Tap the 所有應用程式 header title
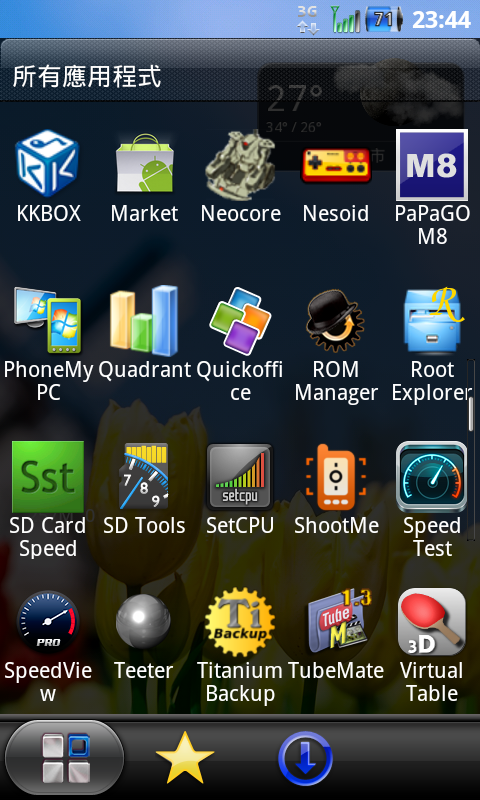The height and width of the screenshot is (800, 480). pos(87,77)
